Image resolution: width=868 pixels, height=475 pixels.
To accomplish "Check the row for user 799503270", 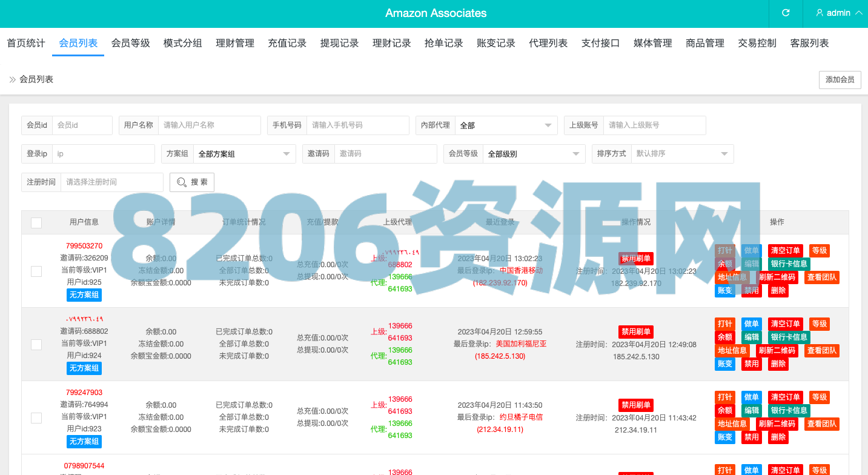I will point(36,271).
